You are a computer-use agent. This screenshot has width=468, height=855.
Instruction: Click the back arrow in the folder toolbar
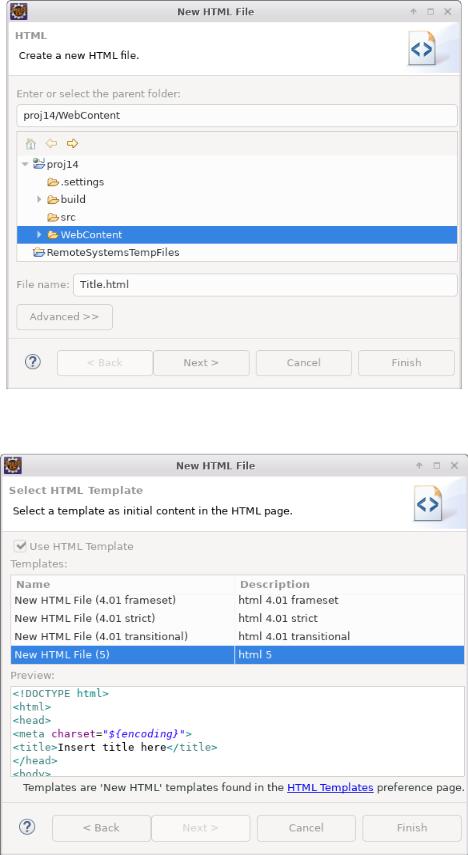tap(51, 143)
